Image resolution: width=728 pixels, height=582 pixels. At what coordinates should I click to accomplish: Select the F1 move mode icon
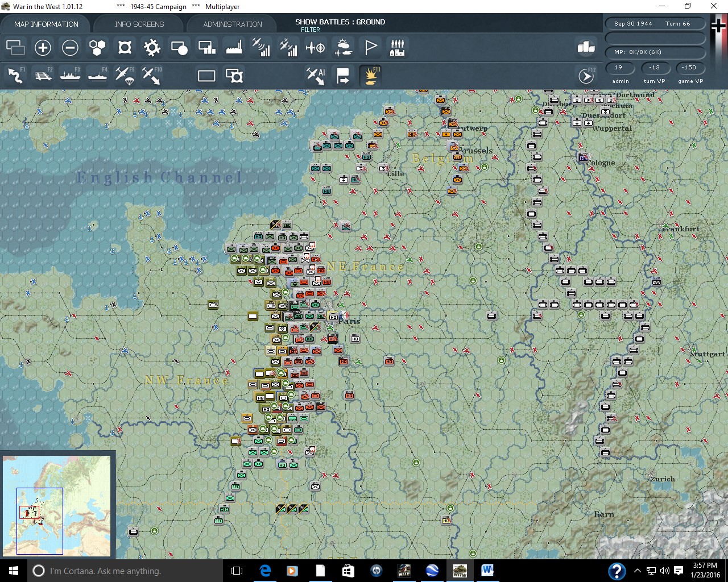(15, 76)
